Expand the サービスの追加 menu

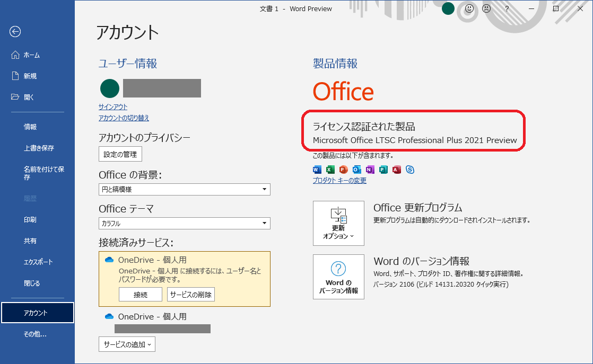pyautogui.click(x=127, y=344)
